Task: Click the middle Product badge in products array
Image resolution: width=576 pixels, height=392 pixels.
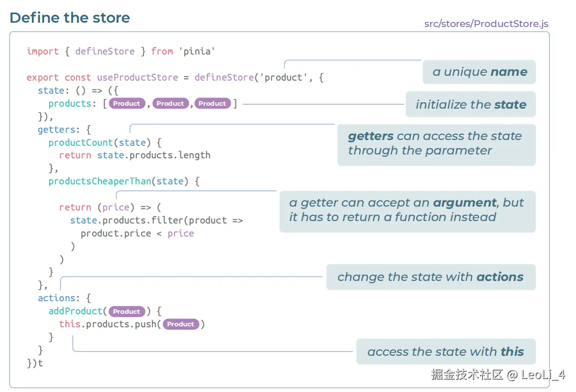Action: coord(170,103)
